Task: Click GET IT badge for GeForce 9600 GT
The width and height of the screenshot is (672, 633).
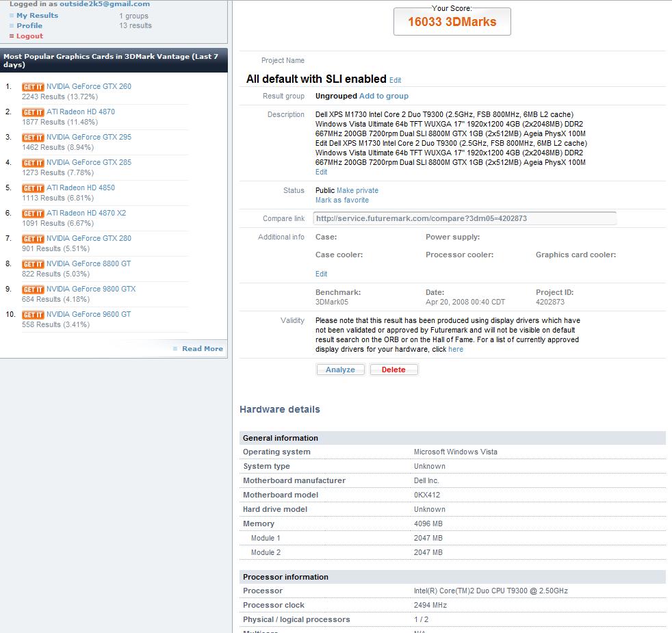Action: [33, 315]
